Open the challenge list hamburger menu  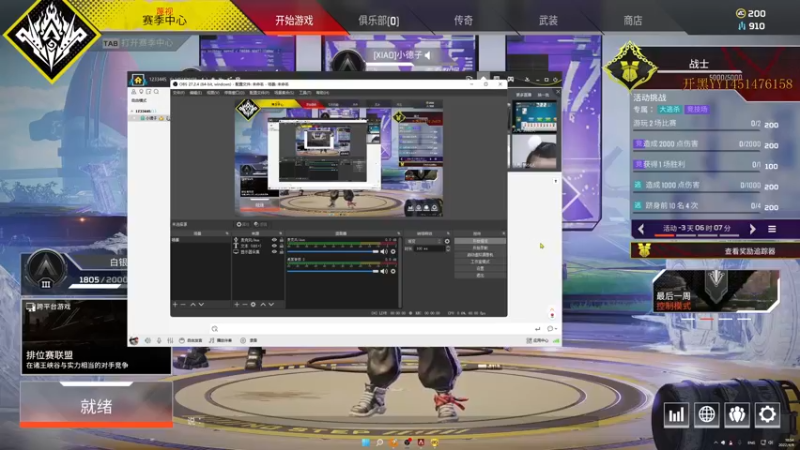pyautogui.click(x=772, y=229)
